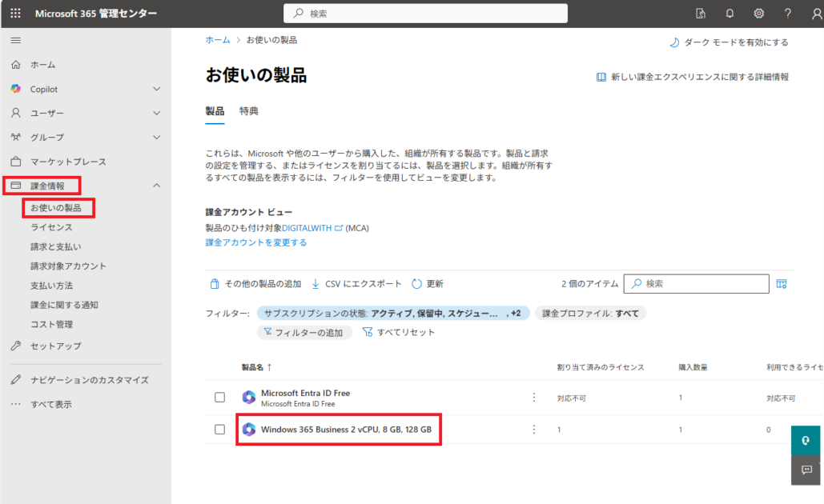Screen dimensions: 824x504
Task: Open the Cloud Shell document icon in header
Action: tap(701, 14)
